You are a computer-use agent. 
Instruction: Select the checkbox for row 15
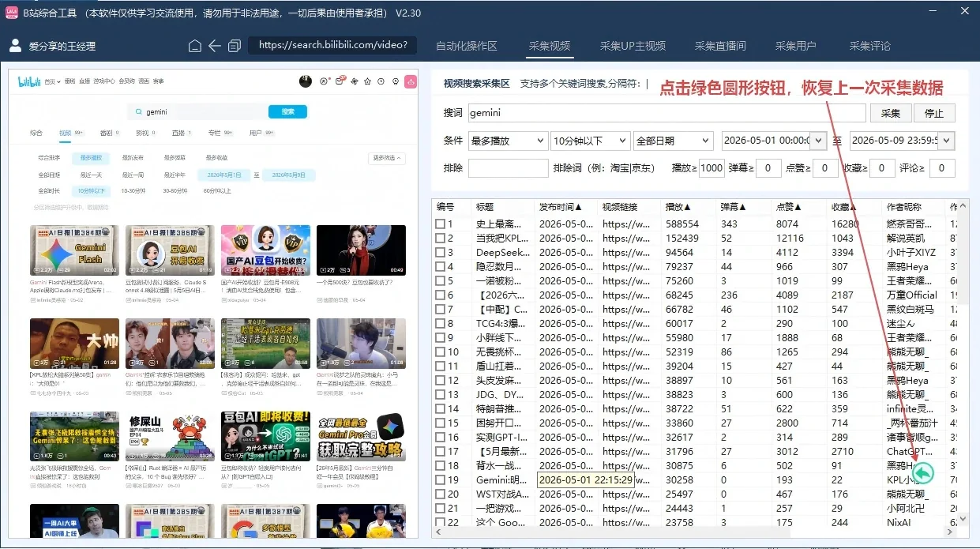(440, 423)
